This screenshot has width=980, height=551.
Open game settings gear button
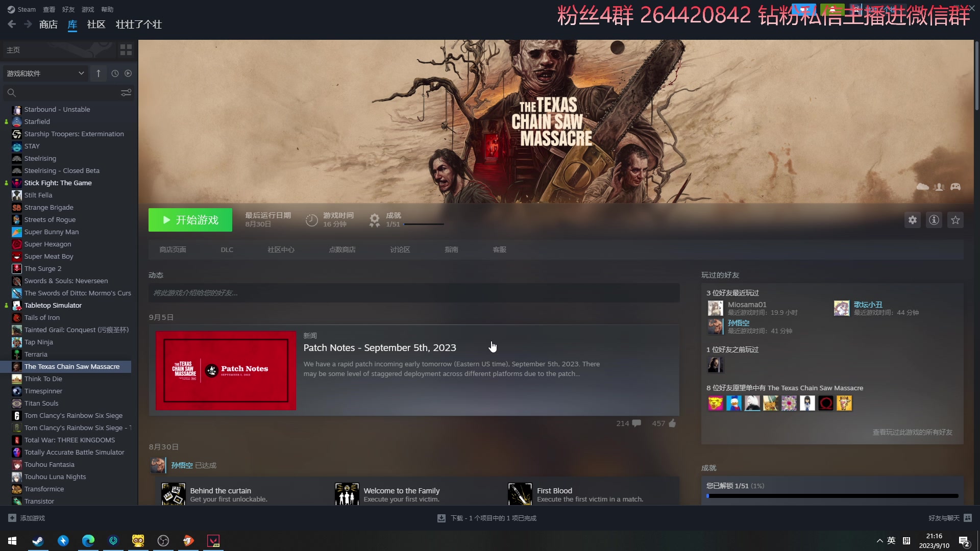coord(913,220)
